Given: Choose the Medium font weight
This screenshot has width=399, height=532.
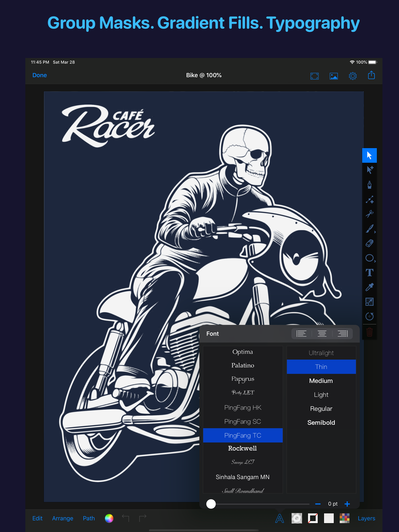Looking at the screenshot, I should tap(321, 381).
